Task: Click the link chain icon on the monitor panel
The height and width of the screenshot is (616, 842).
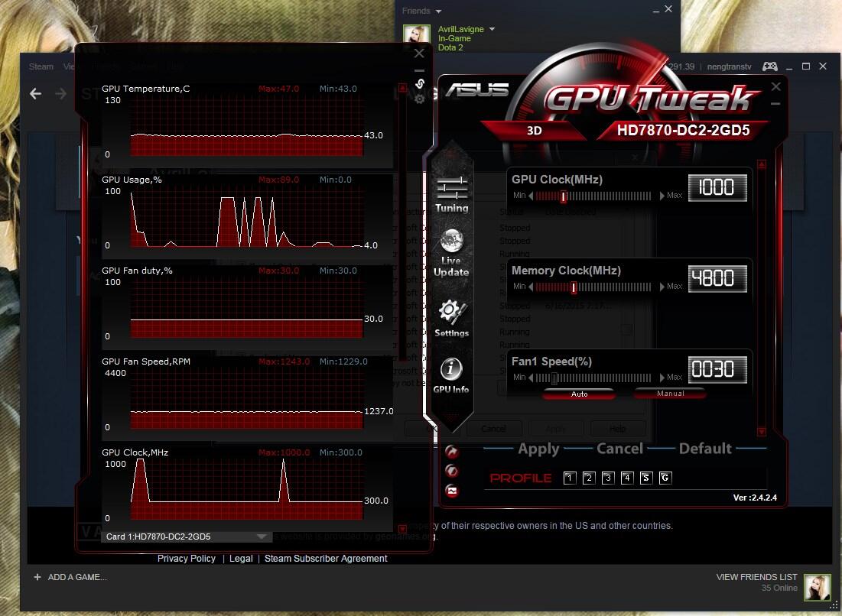Action: pyautogui.click(x=420, y=84)
